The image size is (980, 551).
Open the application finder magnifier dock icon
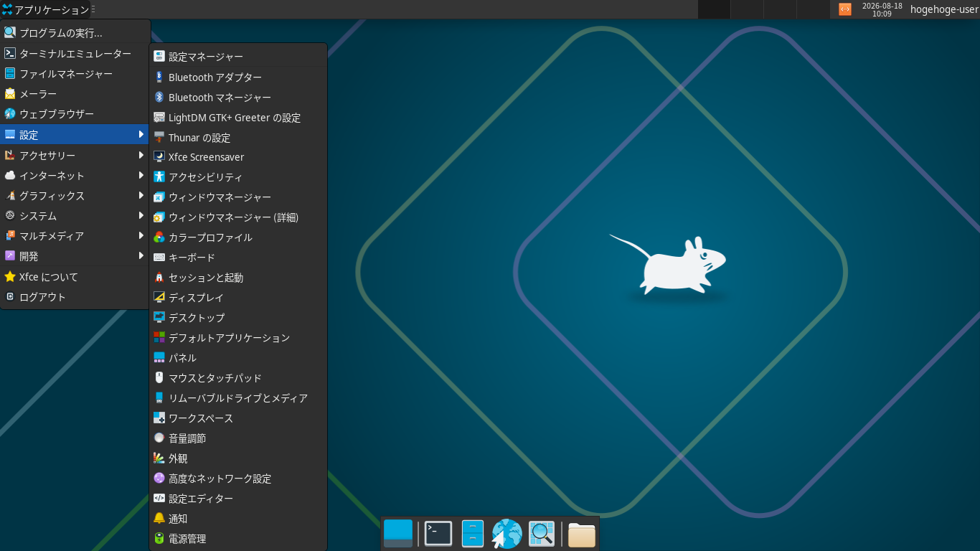point(542,534)
